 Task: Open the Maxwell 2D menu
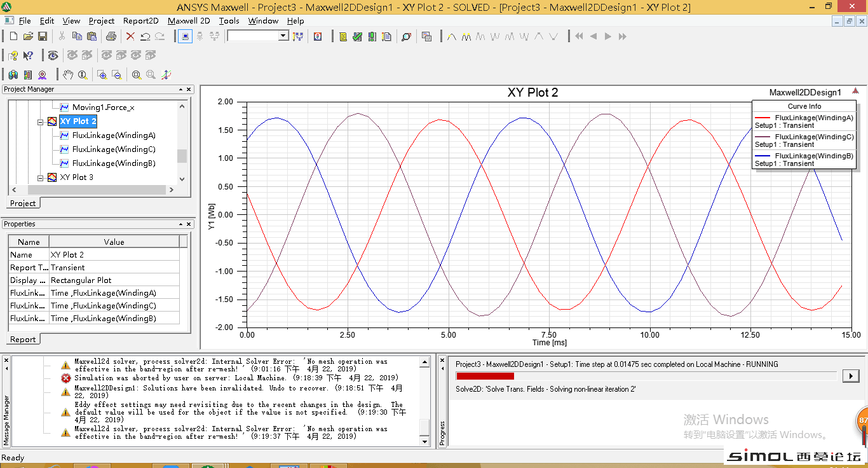pos(189,20)
